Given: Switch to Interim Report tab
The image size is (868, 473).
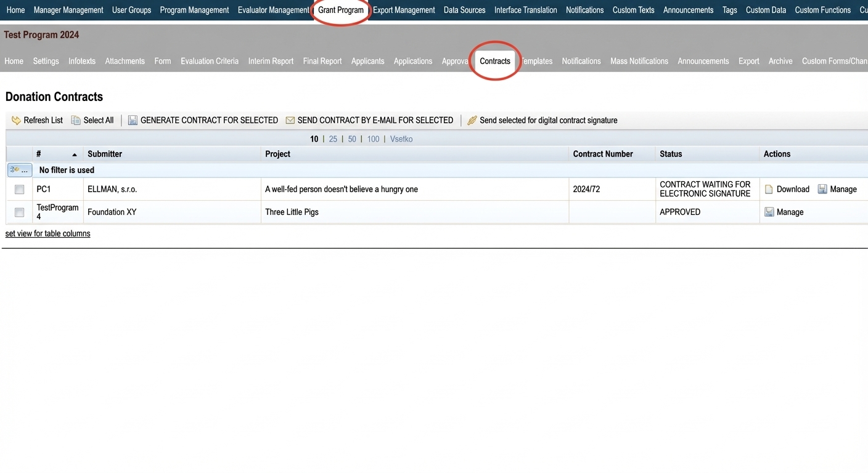Looking at the screenshot, I should 271,61.
